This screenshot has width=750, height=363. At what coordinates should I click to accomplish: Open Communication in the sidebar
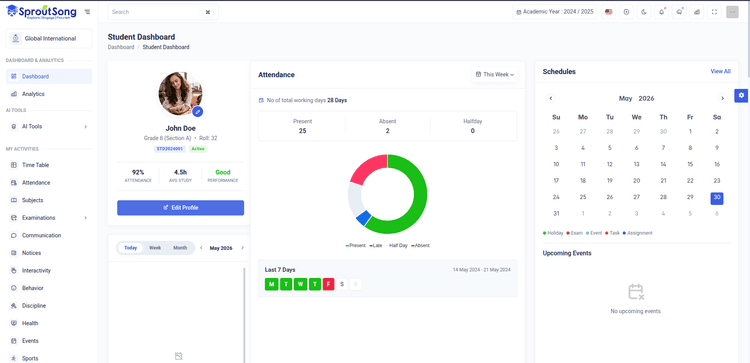click(49, 235)
